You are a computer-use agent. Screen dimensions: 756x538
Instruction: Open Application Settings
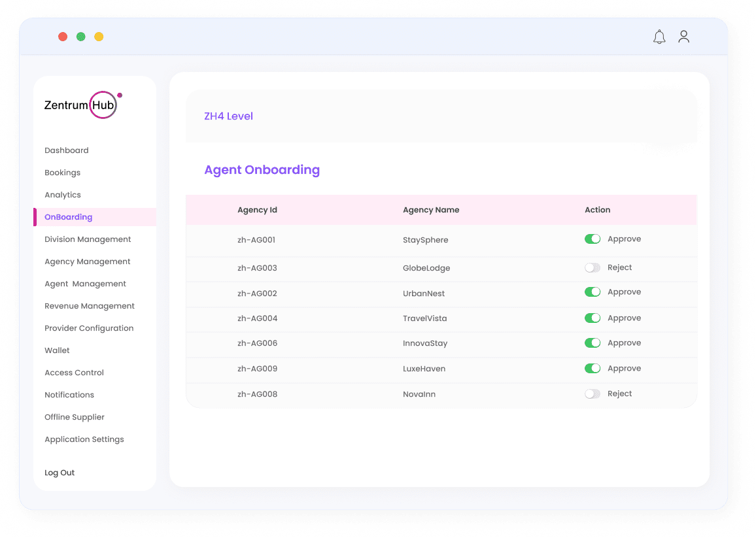(84, 439)
